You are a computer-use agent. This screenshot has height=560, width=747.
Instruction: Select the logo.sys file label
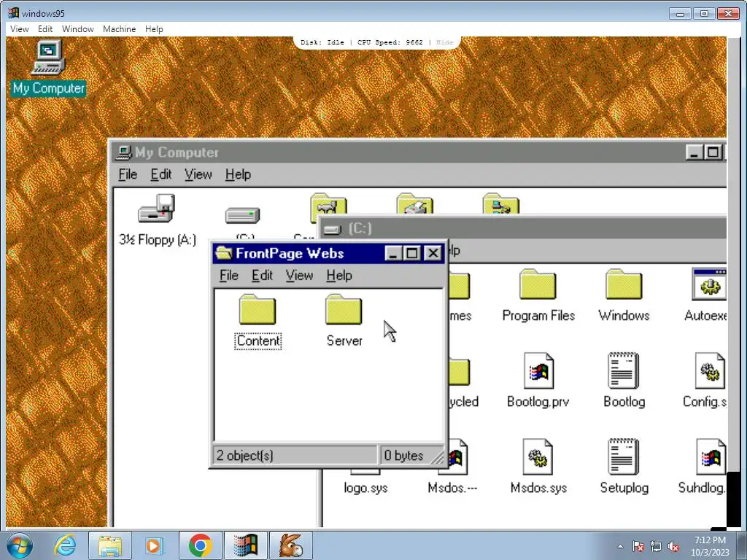tap(365, 488)
